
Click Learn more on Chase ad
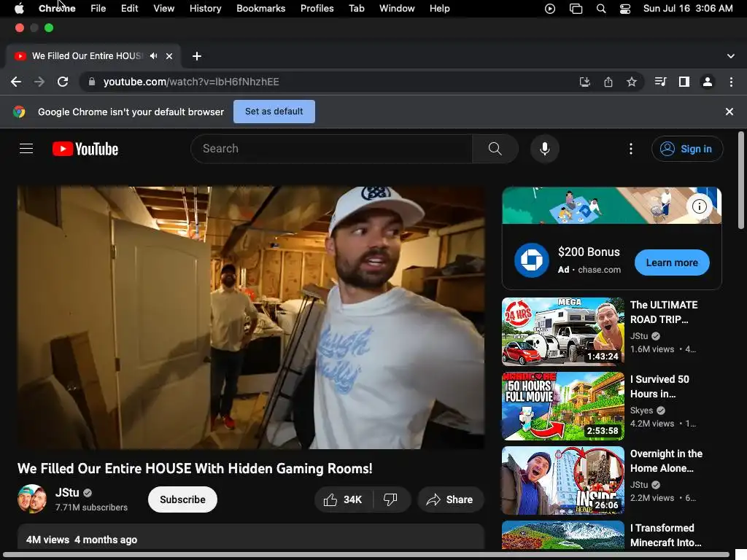tap(672, 262)
